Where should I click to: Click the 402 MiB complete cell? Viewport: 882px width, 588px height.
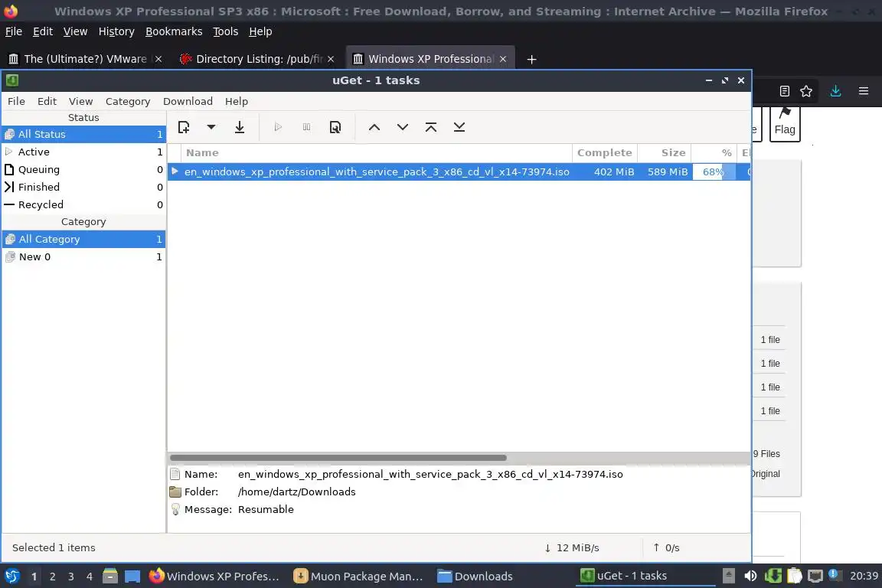(614, 171)
